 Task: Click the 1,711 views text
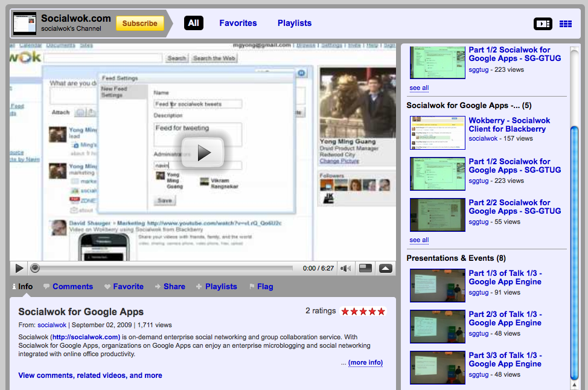[155, 325]
